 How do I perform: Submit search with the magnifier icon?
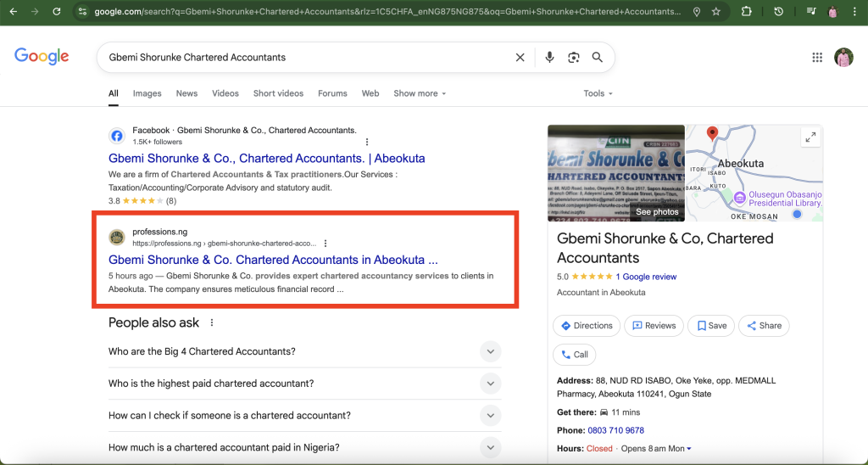(598, 57)
